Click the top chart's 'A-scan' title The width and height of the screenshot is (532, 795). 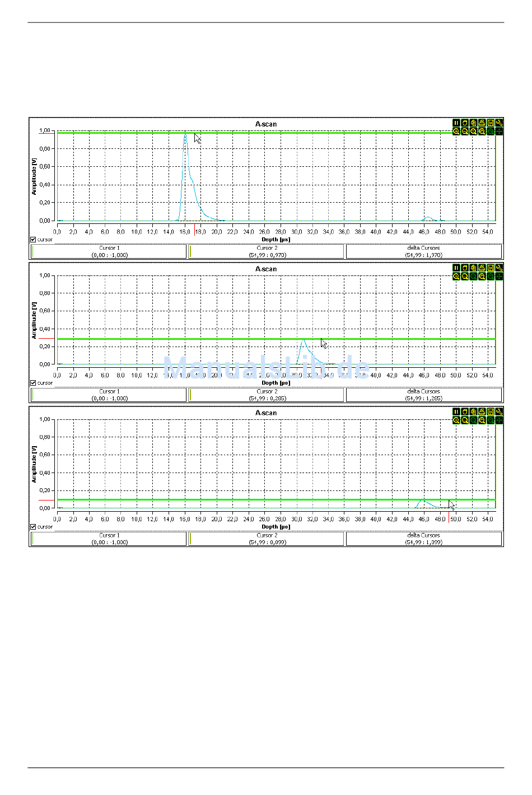click(266, 124)
